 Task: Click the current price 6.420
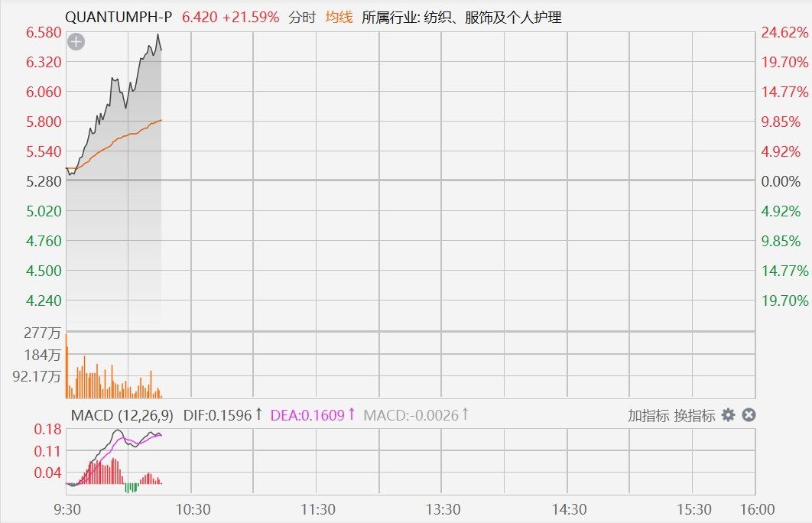[200, 17]
